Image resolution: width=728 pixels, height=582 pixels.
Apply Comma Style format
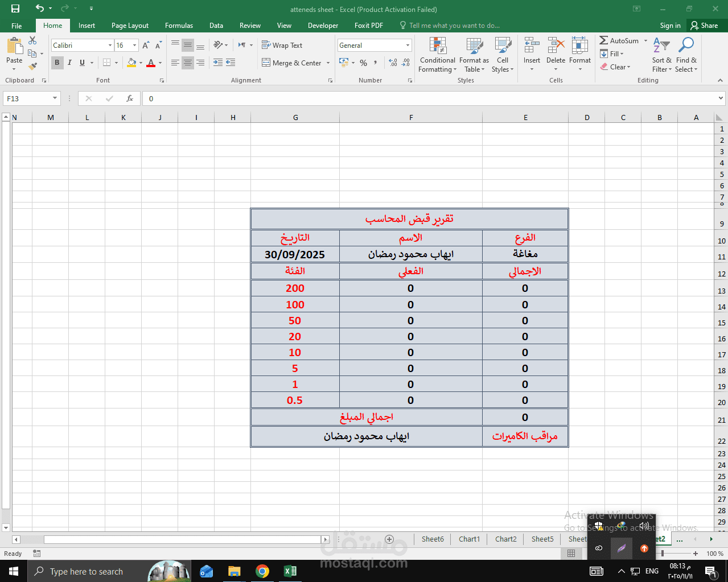pos(376,63)
